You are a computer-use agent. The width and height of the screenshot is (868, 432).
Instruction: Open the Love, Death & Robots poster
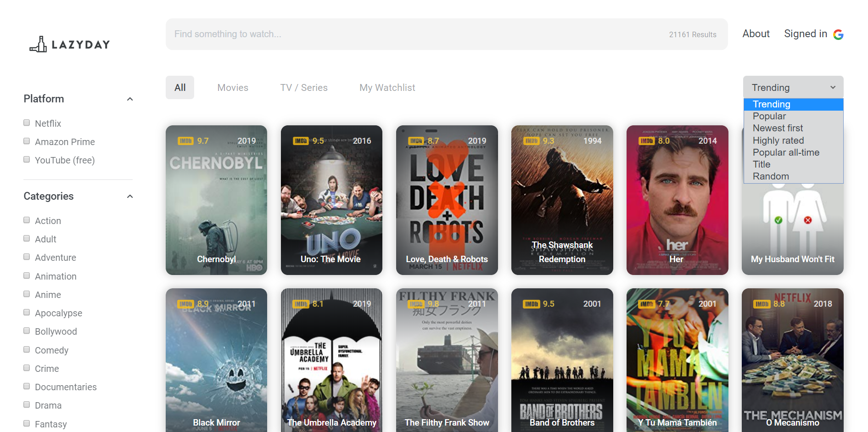tap(447, 200)
